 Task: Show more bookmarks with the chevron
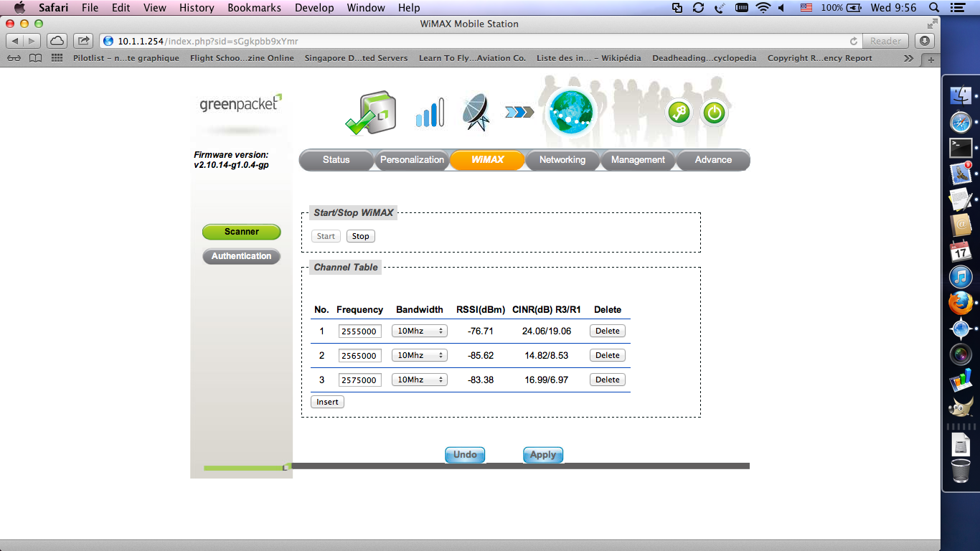tap(908, 58)
